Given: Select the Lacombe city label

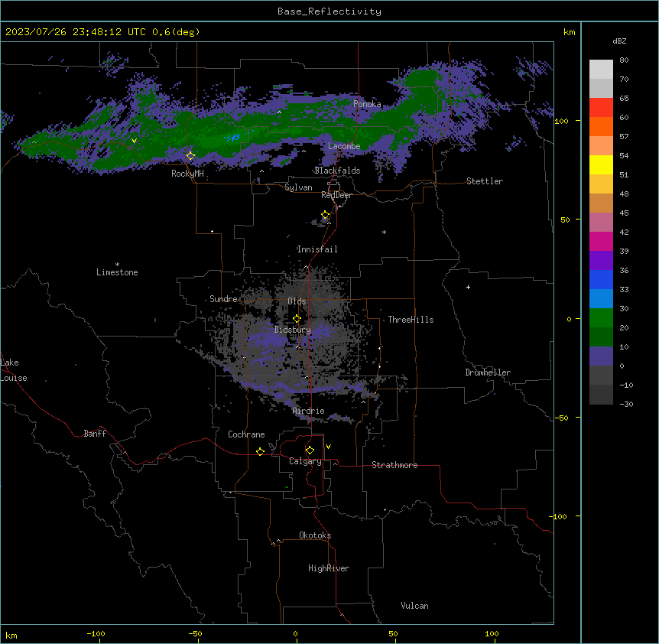Looking at the screenshot, I should click(344, 146).
